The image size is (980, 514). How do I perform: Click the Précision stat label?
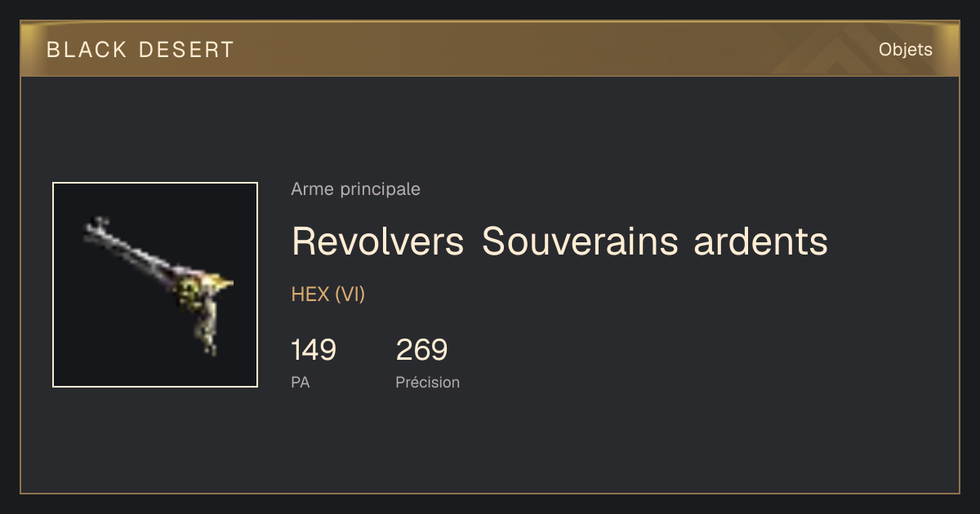(x=427, y=382)
